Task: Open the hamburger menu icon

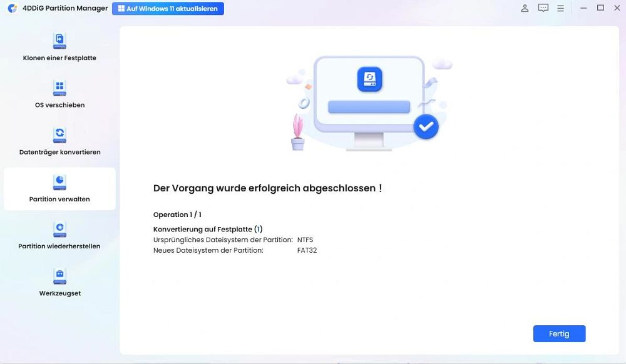Action: tap(560, 8)
